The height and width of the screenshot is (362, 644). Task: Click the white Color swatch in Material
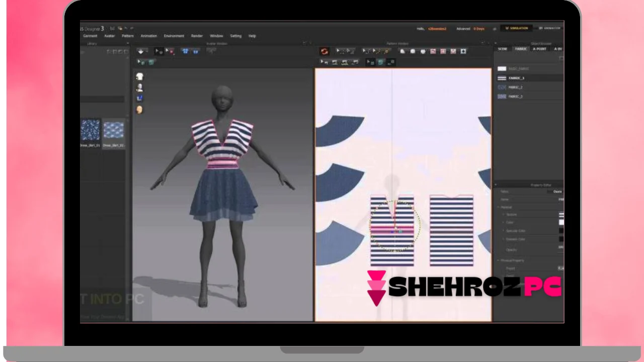561,222
